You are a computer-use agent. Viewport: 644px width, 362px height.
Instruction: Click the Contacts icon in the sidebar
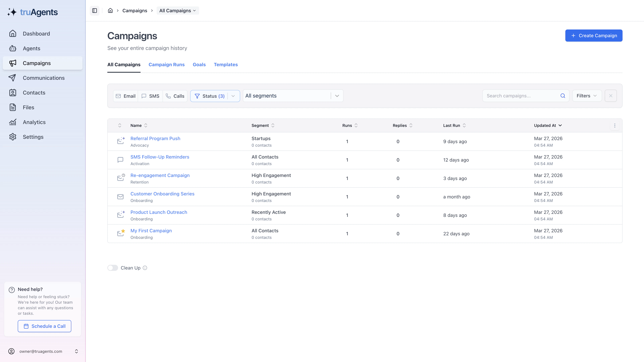13,93
